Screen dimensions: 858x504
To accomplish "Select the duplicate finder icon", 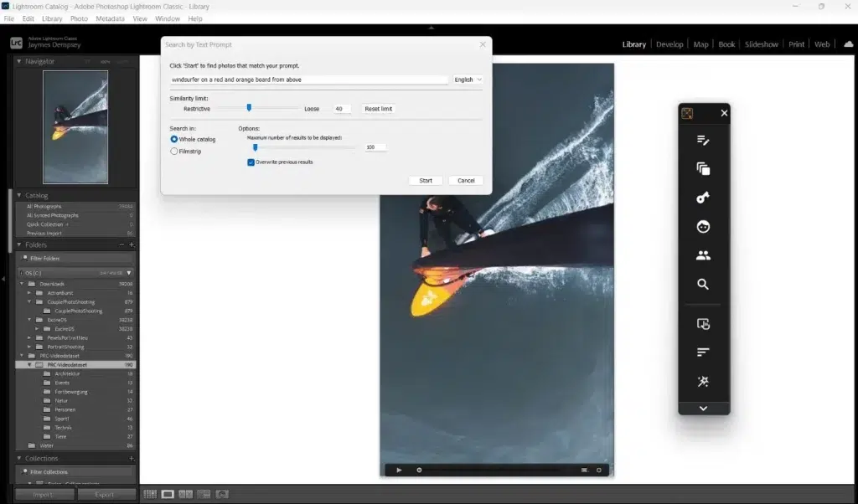I will click(x=702, y=169).
